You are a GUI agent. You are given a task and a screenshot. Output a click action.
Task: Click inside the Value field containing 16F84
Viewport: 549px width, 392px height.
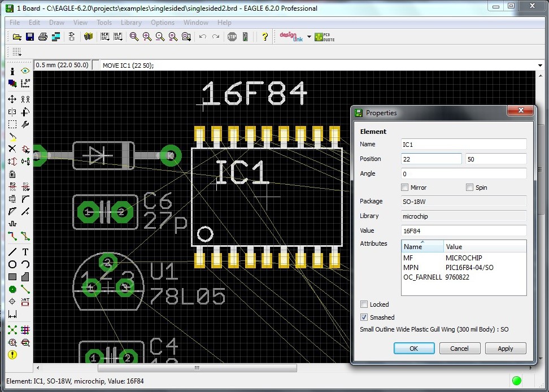[x=463, y=230]
